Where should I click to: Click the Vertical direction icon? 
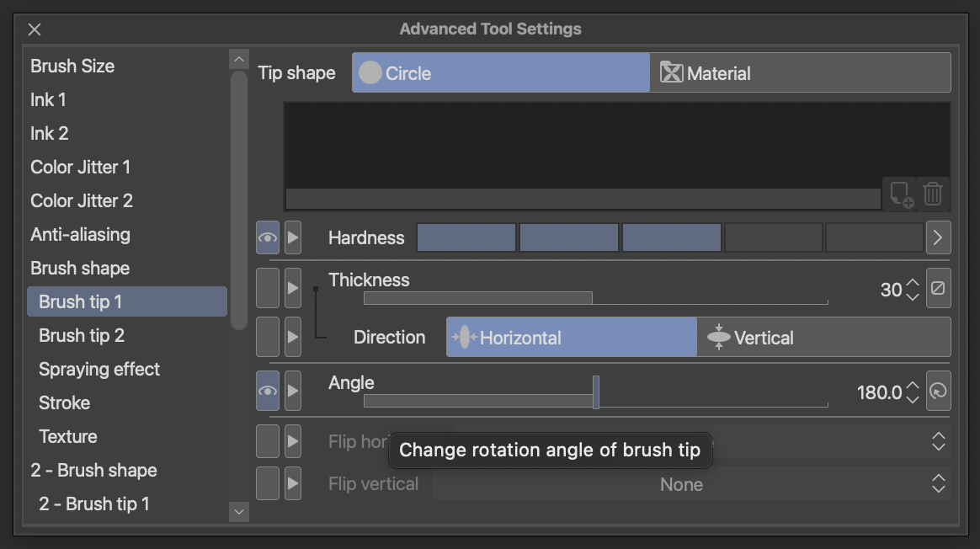click(718, 337)
